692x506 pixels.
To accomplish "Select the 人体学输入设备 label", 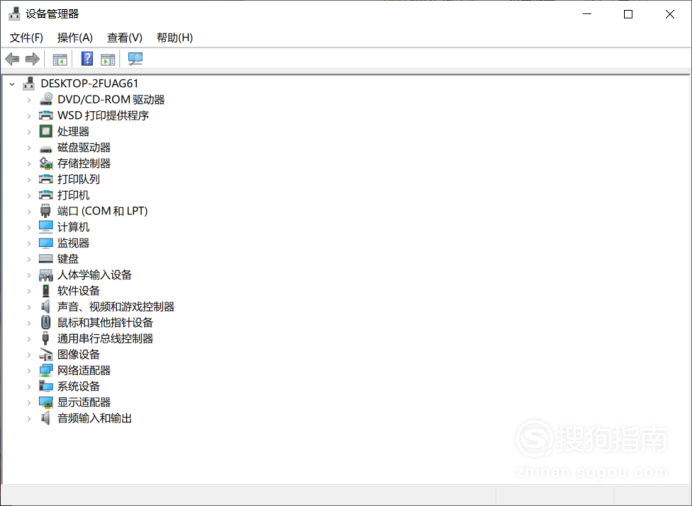I will click(94, 275).
